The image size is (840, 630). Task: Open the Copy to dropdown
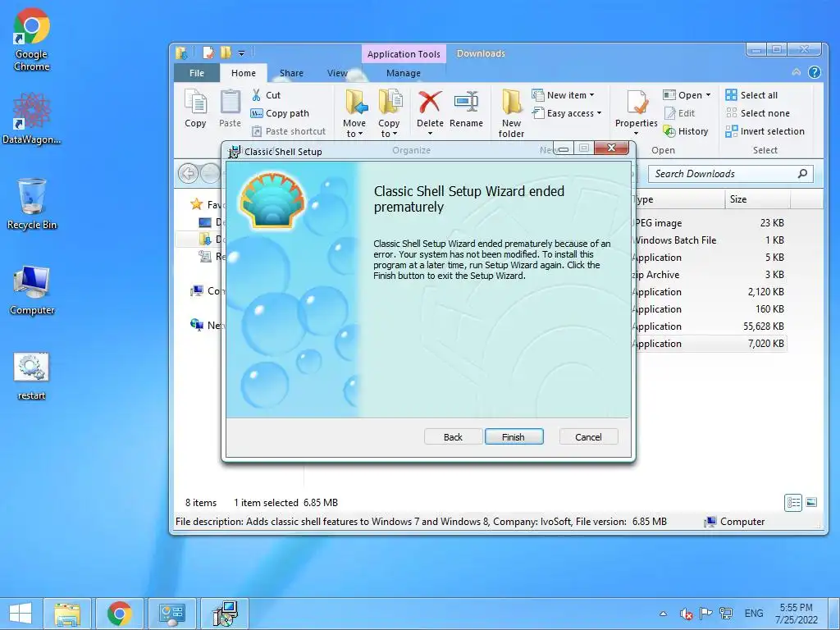[x=390, y=113]
